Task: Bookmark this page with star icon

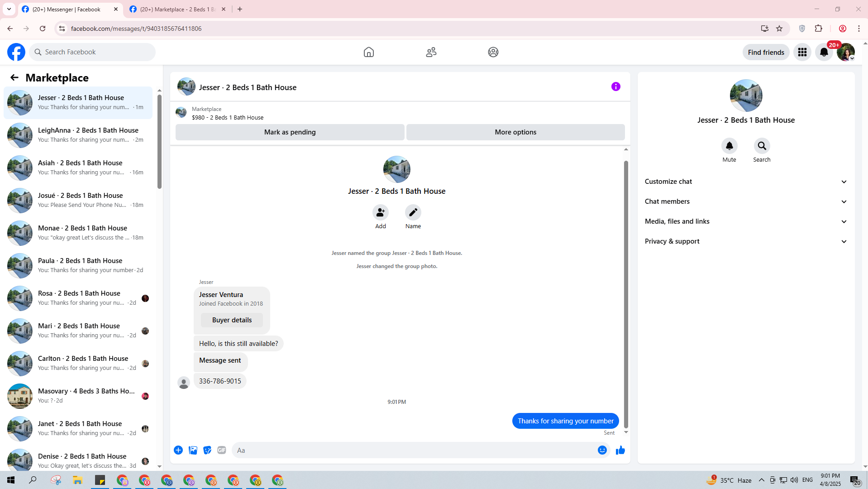Action: [x=779, y=29]
